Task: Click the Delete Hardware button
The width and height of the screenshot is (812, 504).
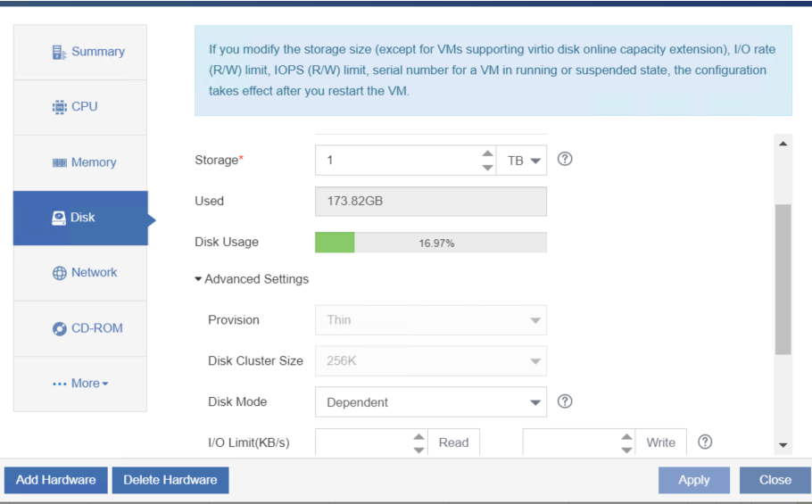Action: tap(170, 480)
